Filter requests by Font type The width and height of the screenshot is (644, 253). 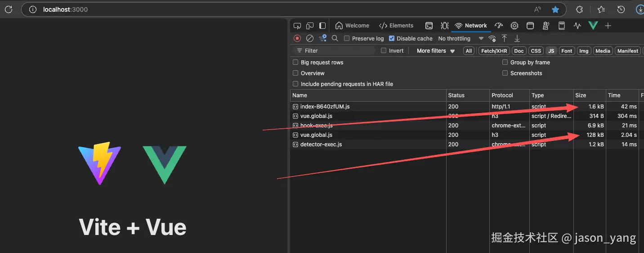(x=567, y=51)
